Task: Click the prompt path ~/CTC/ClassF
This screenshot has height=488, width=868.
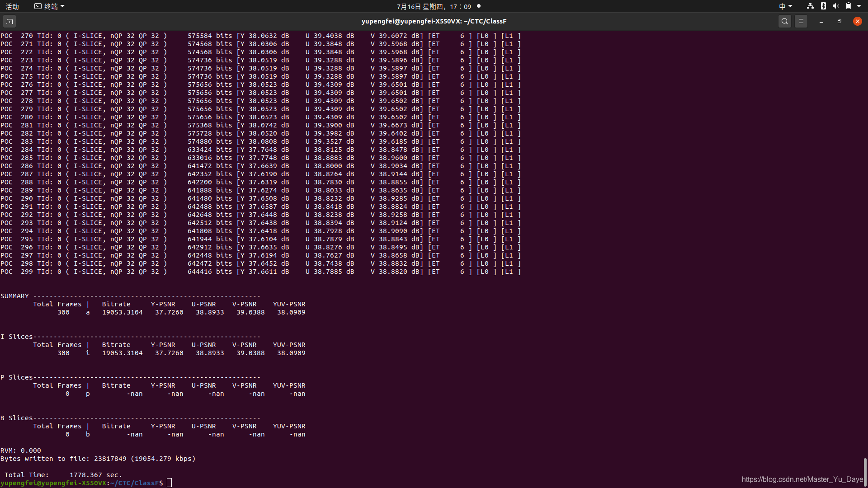Action: [134, 483]
